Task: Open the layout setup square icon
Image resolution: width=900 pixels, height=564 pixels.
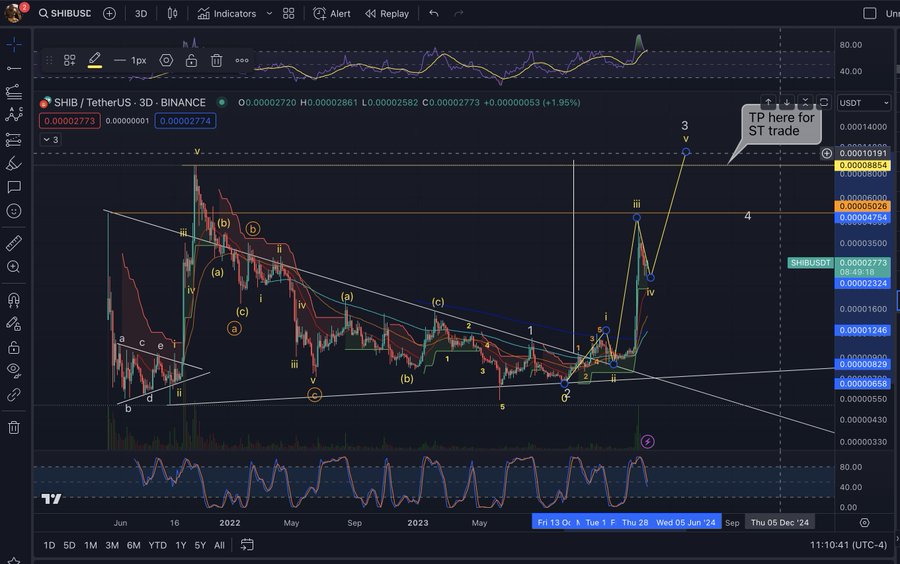Action: pos(870,13)
